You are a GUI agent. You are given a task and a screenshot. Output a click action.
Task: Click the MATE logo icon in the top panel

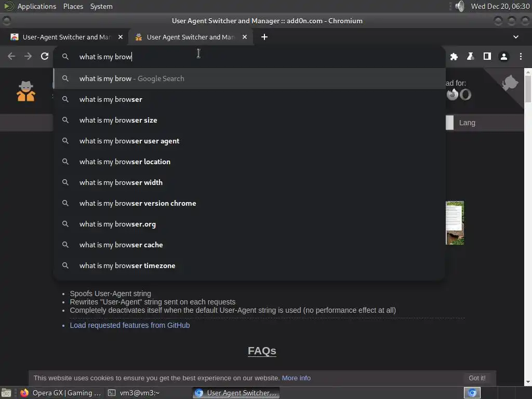pyautogui.click(x=8, y=6)
